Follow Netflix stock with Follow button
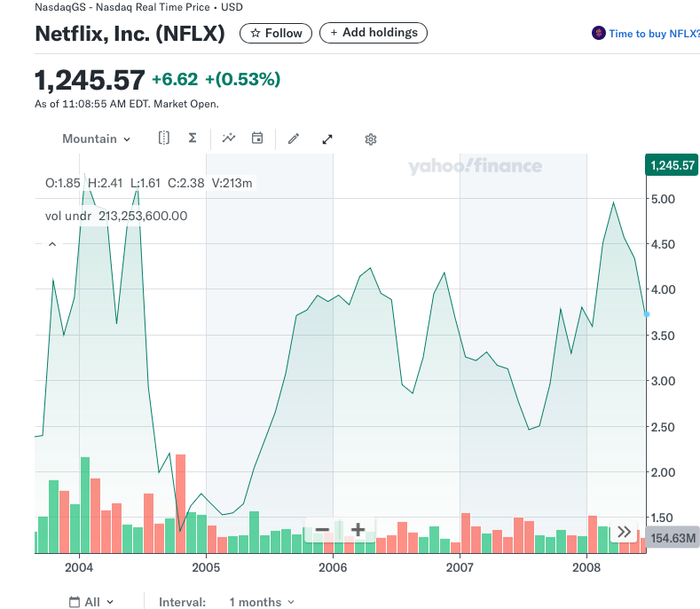700x609 pixels. (x=276, y=33)
